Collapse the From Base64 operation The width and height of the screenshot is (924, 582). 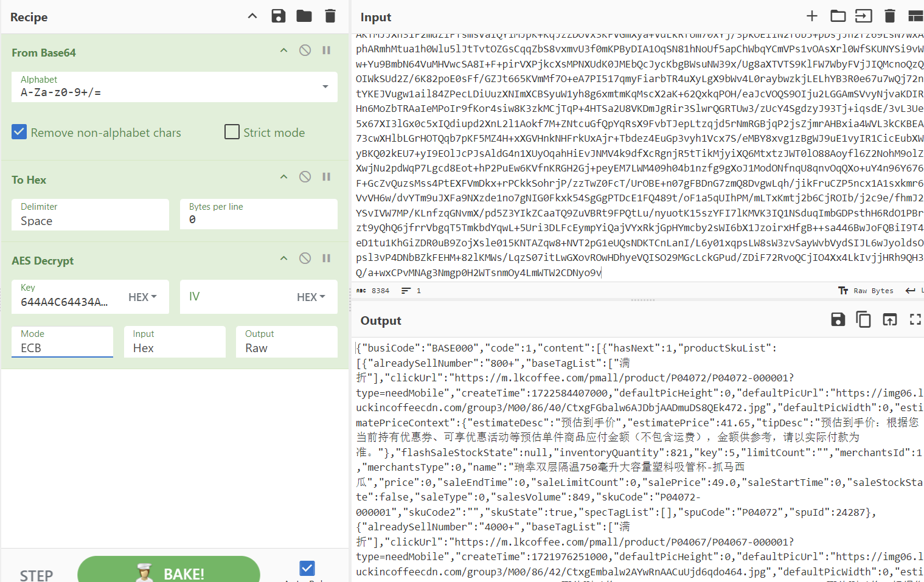coord(283,50)
